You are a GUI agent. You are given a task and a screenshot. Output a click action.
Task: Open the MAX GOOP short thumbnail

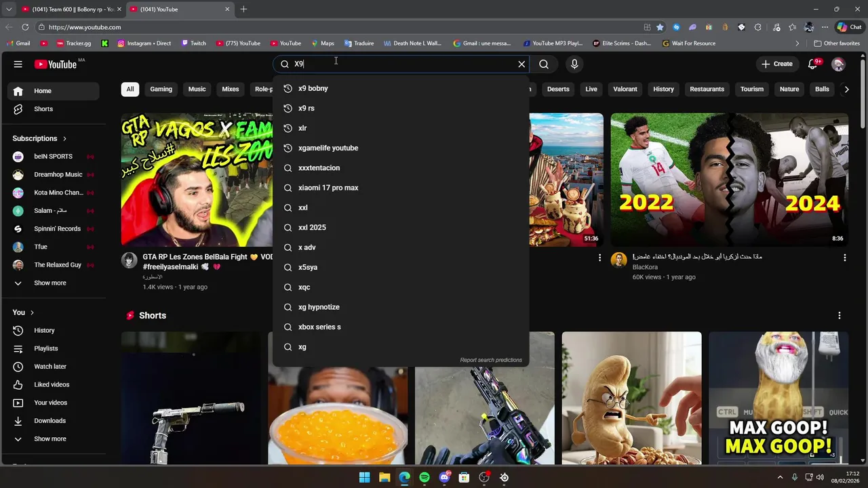(778, 398)
